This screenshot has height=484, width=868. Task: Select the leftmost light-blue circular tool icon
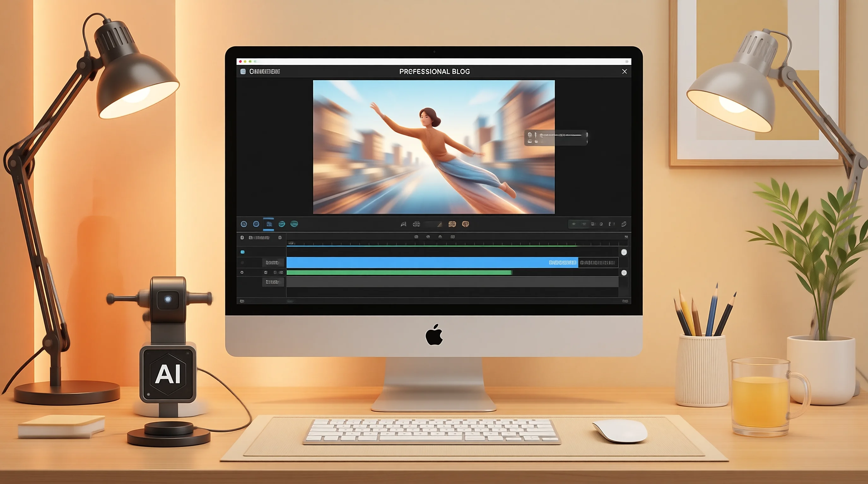click(244, 224)
